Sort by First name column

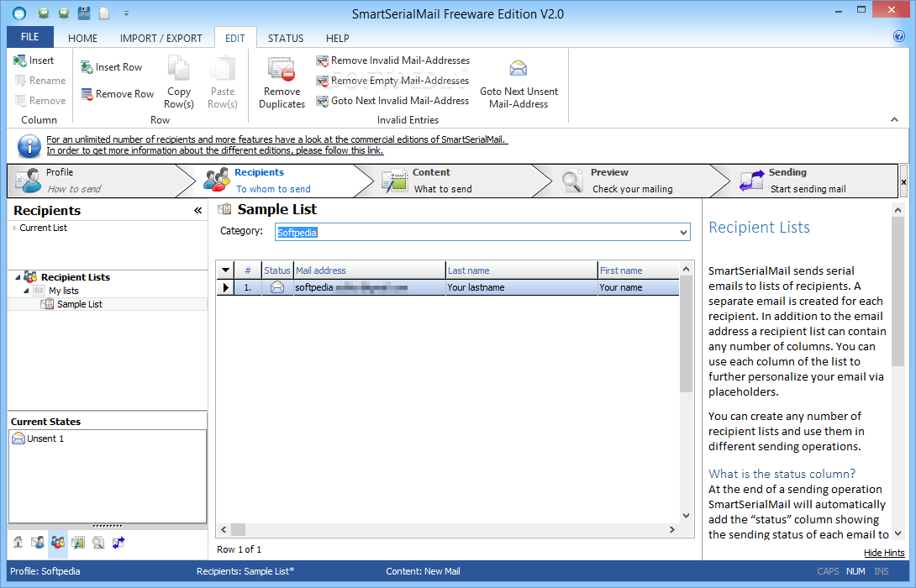point(639,270)
